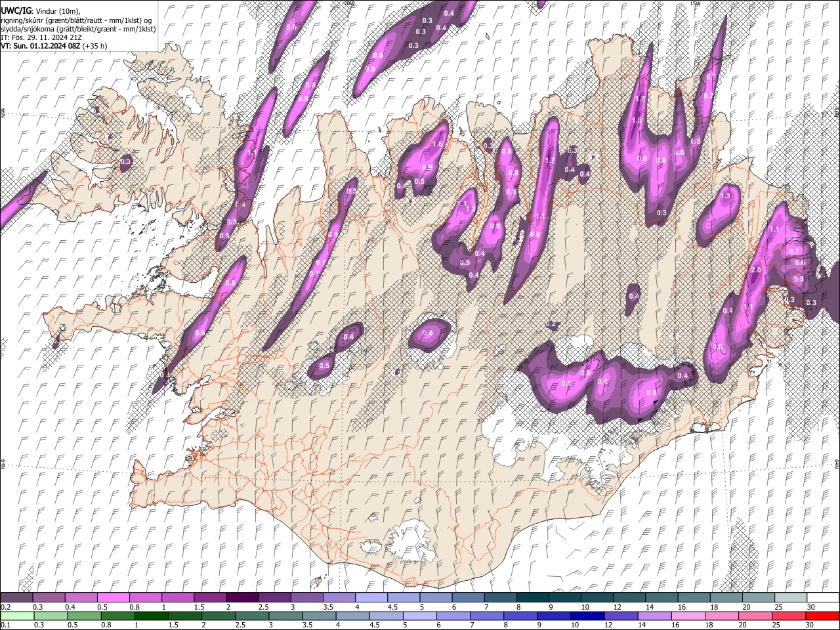Click the light pink 16–18 rain legend swatch

[687, 616]
